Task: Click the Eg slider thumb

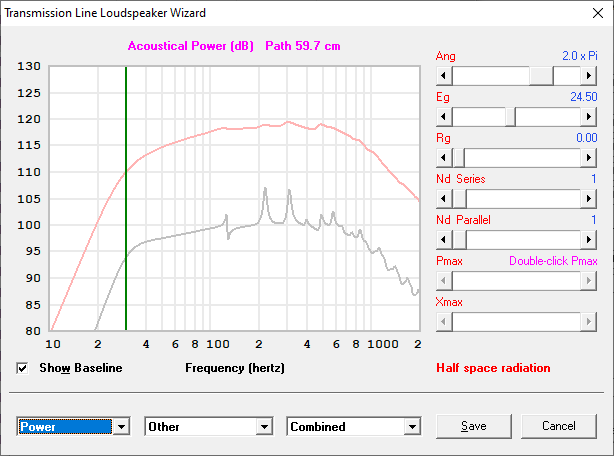Action: pos(510,117)
